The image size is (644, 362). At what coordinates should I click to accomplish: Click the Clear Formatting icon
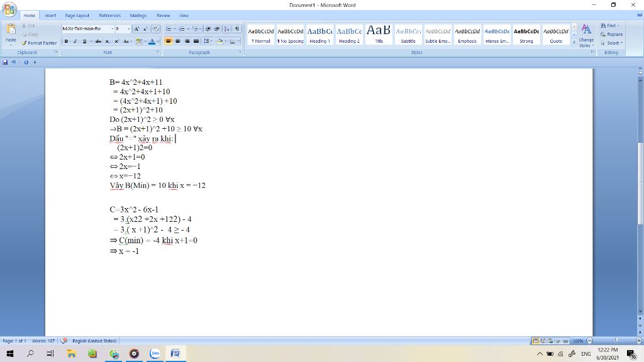156,29
